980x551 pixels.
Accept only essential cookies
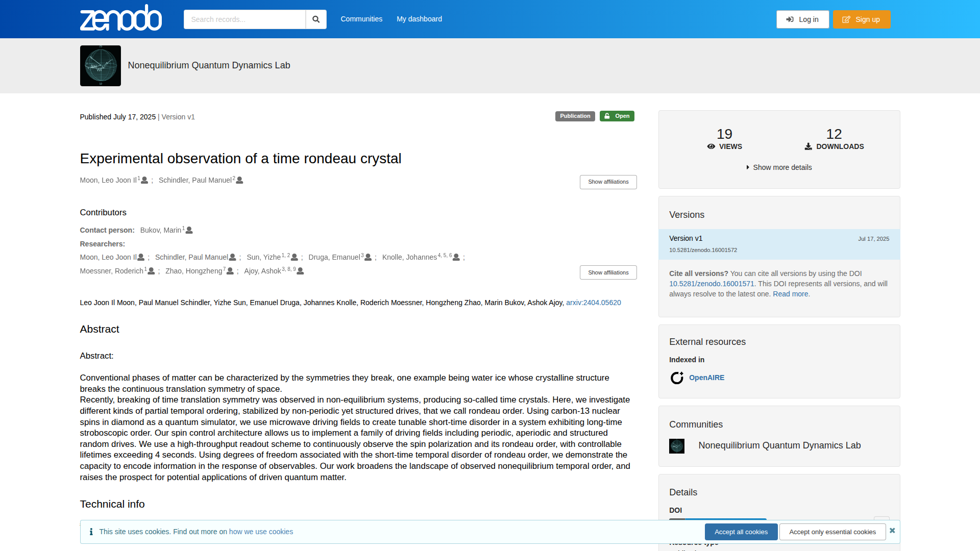click(832, 532)
